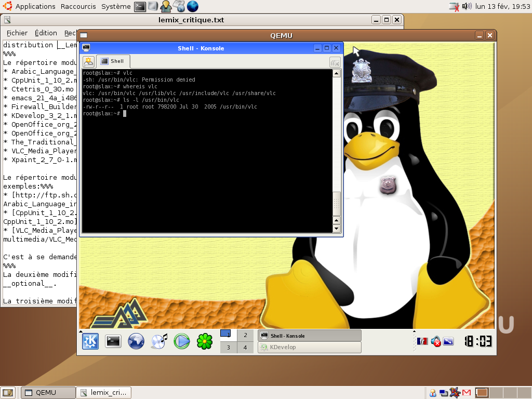Viewport: 532px width, 399px height.
Task: Switch to the first GNOME workspace
Action: click(482, 393)
